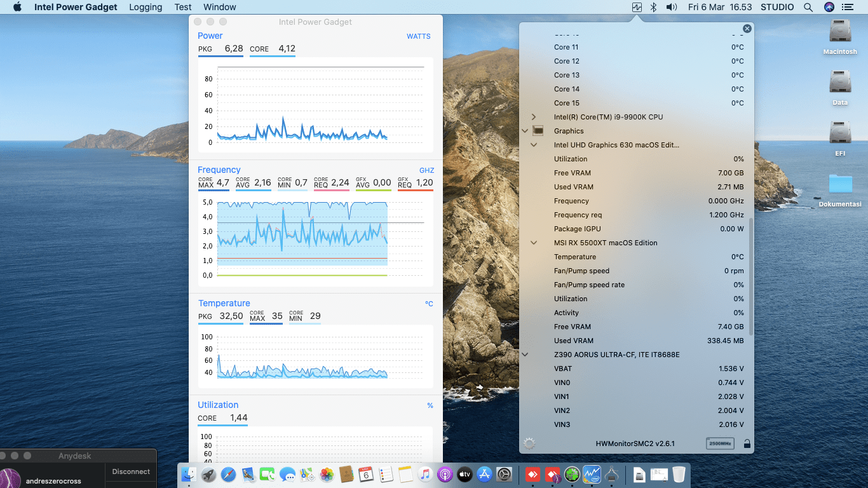Image resolution: width=868 pixels, height=488 pixels.
Task: Collapse Z390 AORUS ULTRA-CF section
Action: tap(525, 355)
